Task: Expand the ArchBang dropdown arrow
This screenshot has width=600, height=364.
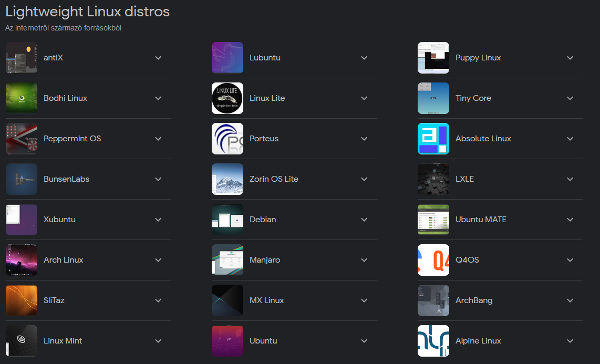Action: (570, 300)
